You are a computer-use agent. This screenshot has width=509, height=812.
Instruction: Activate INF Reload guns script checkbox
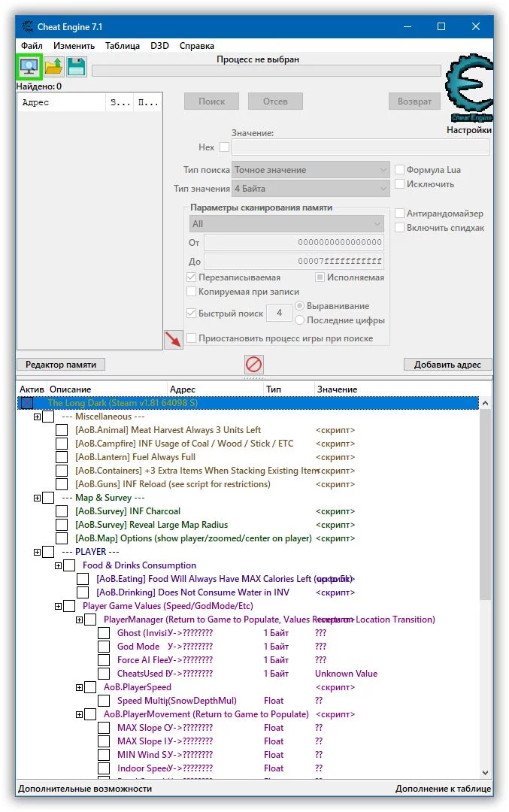pos(62,485)
